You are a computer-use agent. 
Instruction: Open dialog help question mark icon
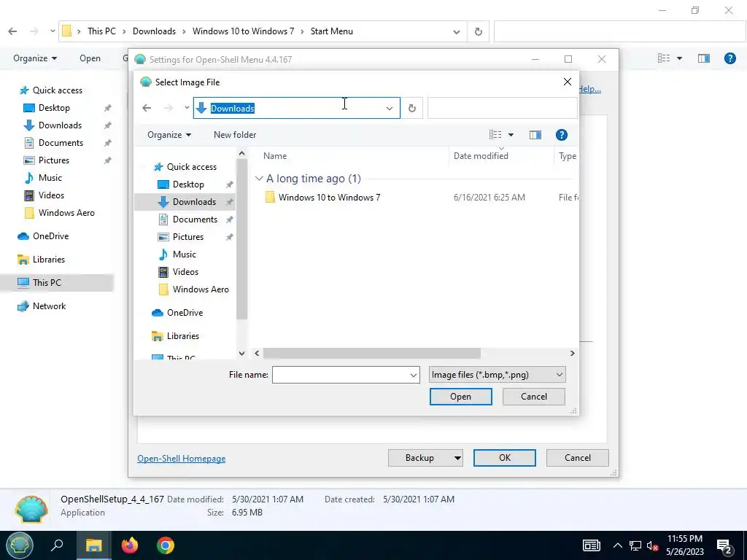(x=561, y=135)
